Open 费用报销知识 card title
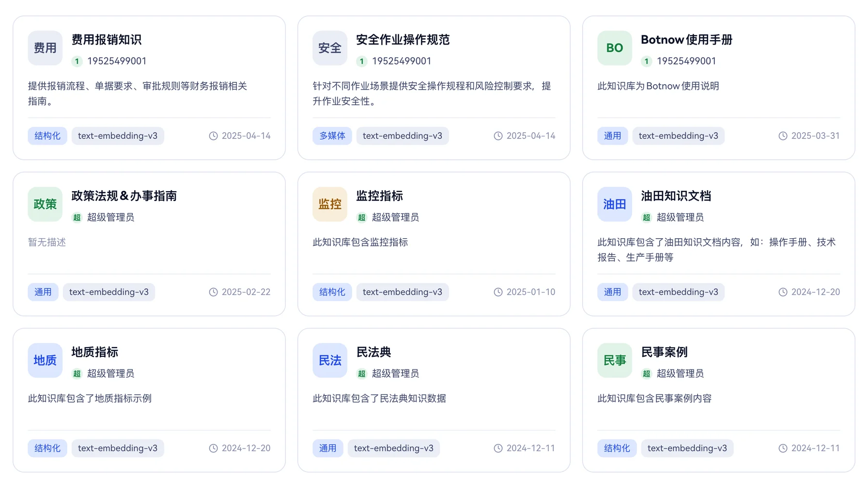 (107, 40)
